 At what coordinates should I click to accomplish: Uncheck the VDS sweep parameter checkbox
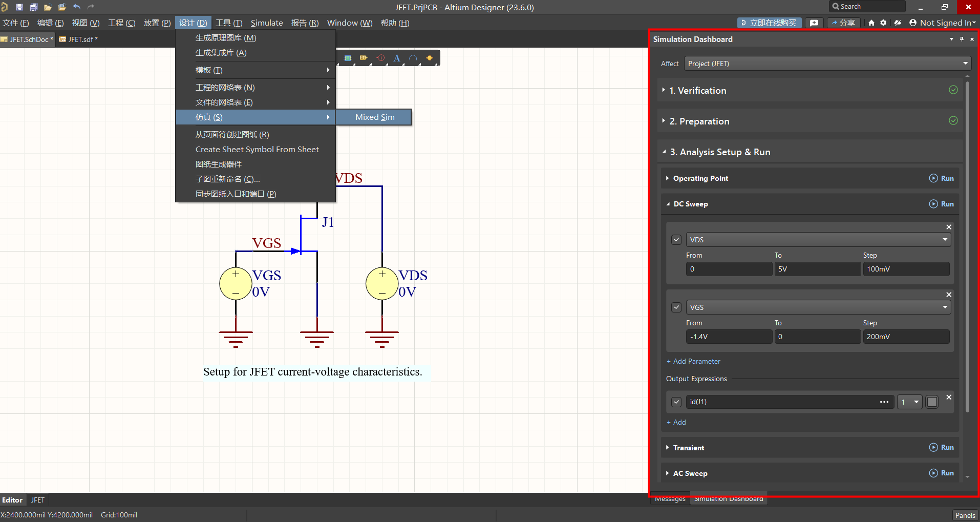[x=676, y=240]
